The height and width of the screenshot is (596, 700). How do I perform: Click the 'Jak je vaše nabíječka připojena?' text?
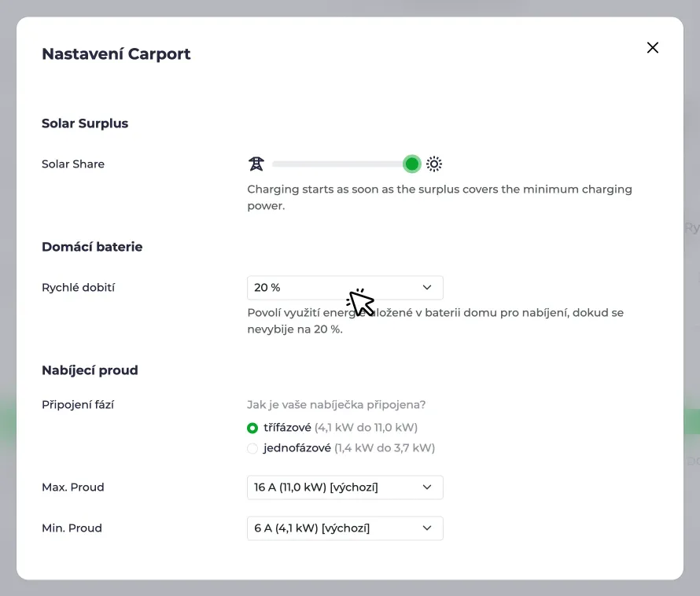[x=336, y=405]
